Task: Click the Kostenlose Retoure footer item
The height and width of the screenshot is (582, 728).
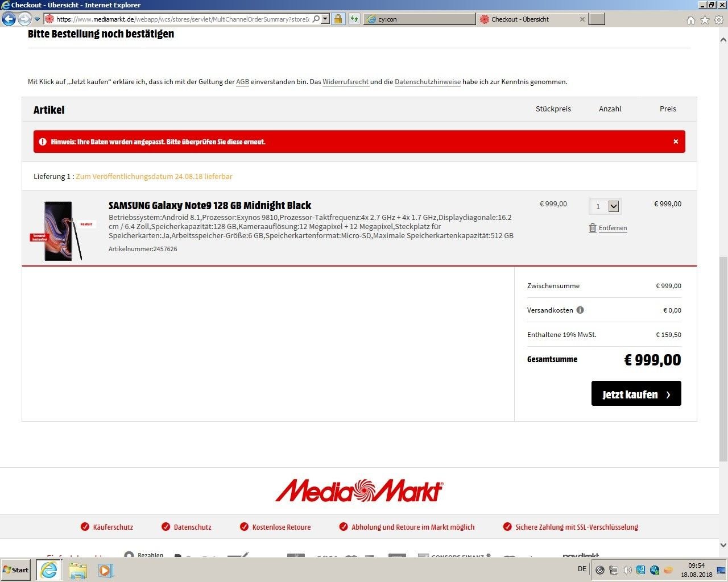Action: (275, 527)
